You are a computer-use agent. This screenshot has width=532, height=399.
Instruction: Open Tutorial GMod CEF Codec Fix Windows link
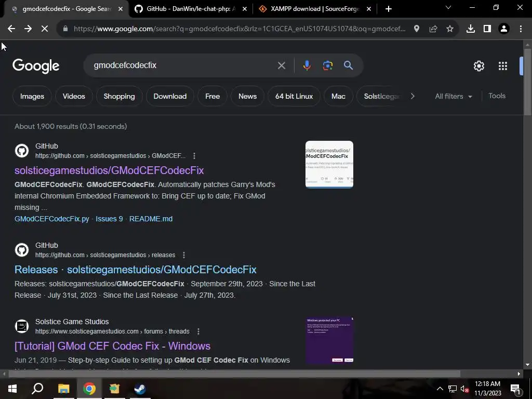[x=112, y=346]
